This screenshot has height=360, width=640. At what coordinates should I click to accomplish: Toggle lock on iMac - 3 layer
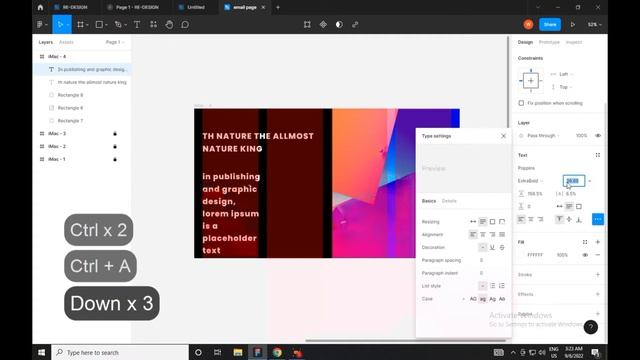[115, 133]
